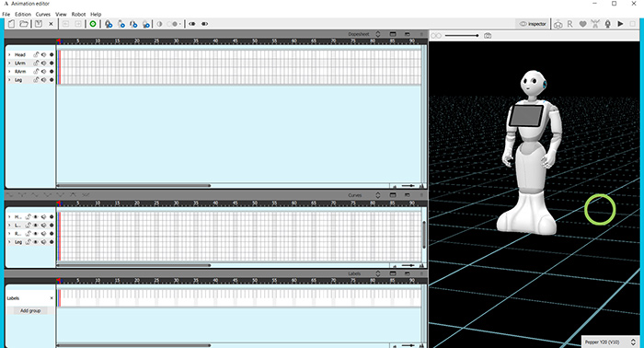644x348 pixels.
Task: Open the Dopesheet panel selector arrows
Action: 377,34
